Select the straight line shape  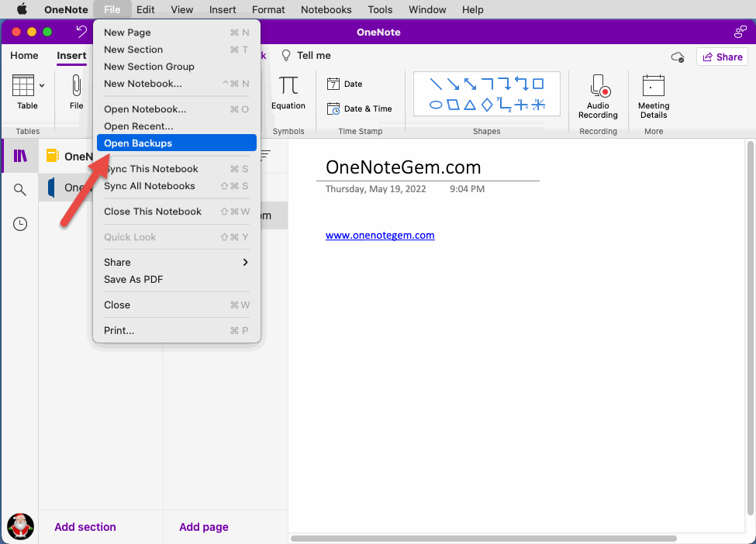pos(436,84)
